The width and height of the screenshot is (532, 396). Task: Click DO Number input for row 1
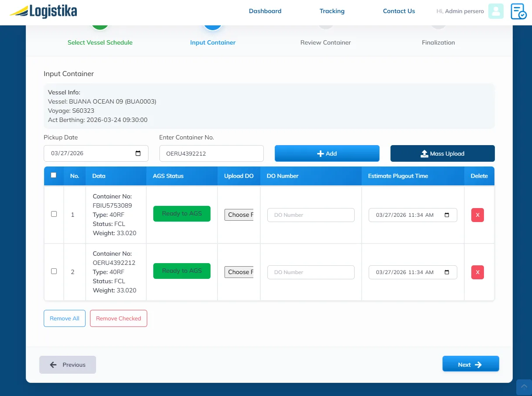tap(311, 215)
